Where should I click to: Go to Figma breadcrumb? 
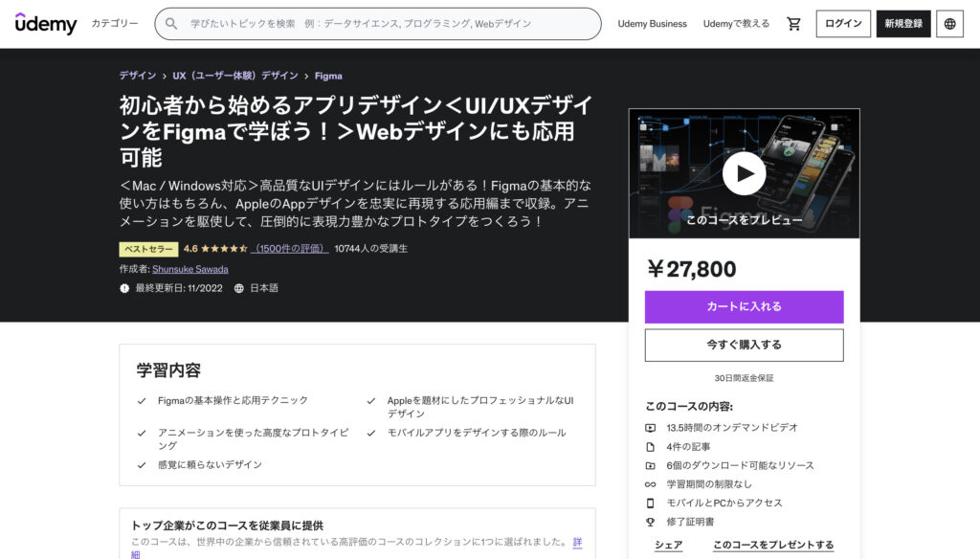(328, 76)
